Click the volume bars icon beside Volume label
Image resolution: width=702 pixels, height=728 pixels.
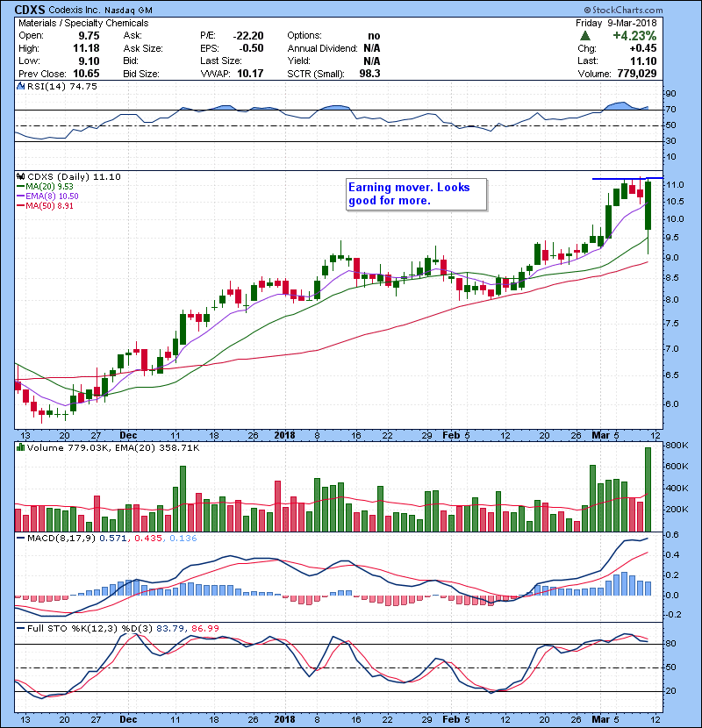tap(20, 447)
